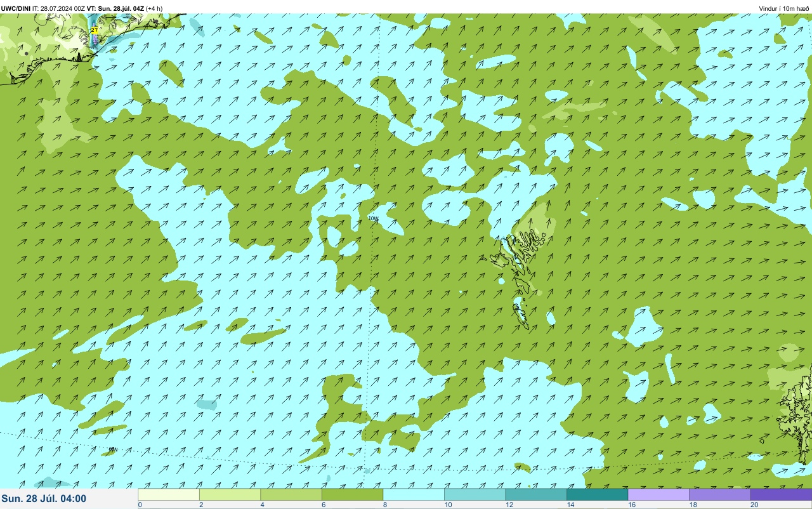
Task: Click the 16–18 m/s lavender legend swatch
Action: [x=658, y=494]
